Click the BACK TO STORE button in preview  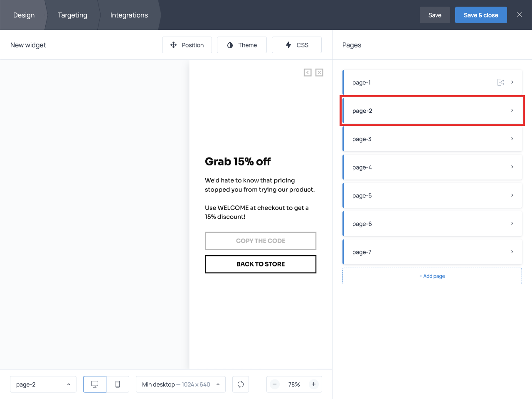[261, 264]
